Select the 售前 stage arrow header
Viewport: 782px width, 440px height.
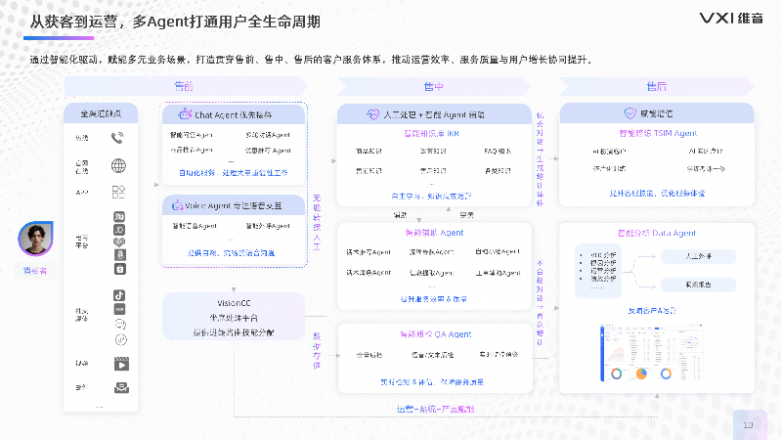pyautogui.click(x=186, y=86)
